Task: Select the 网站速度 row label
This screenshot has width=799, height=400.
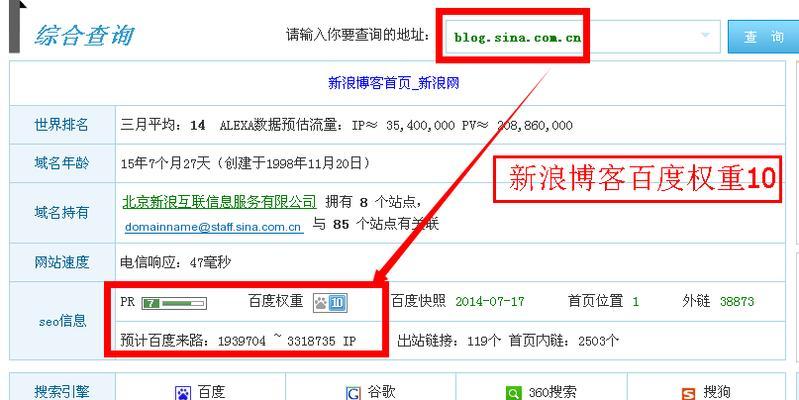Action: click(62, 262)
